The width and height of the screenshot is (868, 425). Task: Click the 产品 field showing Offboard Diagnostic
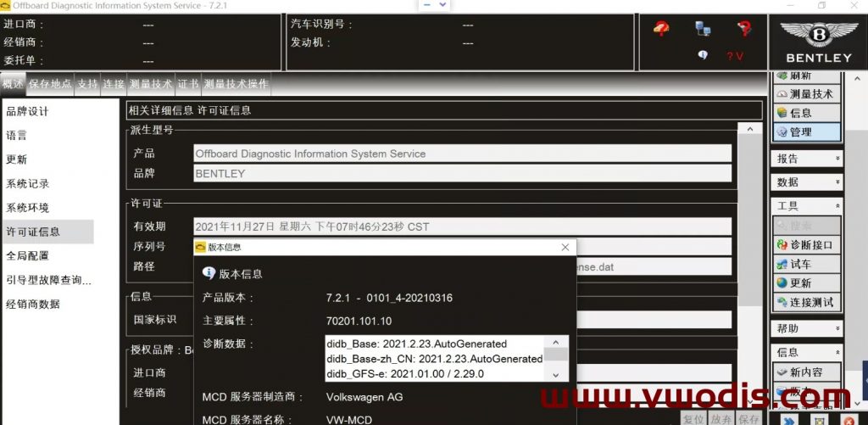click(462, 154)
